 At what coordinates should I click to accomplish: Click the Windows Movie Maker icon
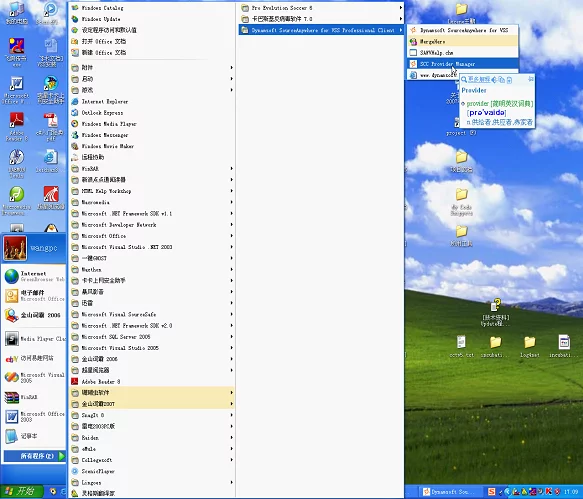(75, 146)
